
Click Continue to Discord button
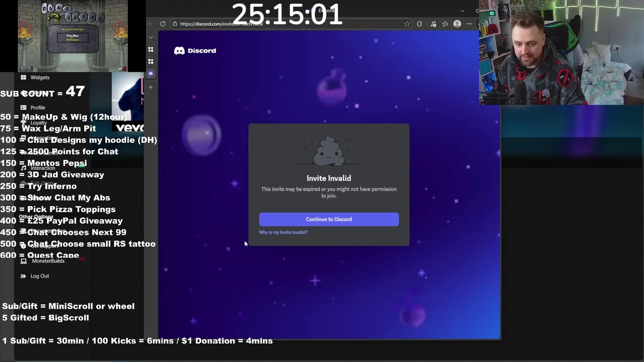329,219
